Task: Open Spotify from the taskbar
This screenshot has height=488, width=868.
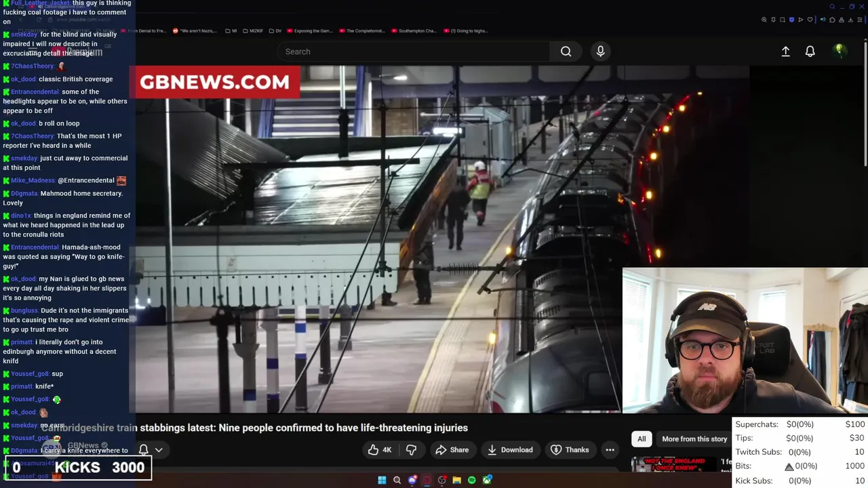Action: point(471,481)
